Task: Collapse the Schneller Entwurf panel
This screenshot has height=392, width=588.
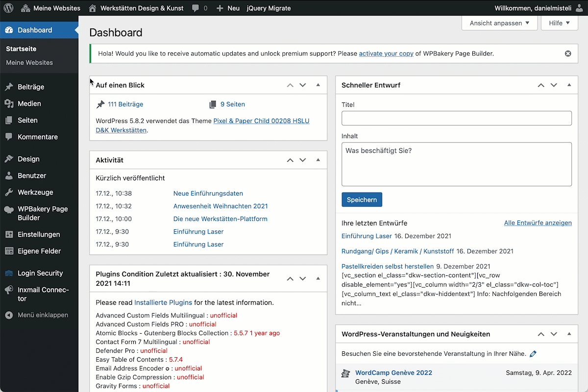Action: click(569, 85)
